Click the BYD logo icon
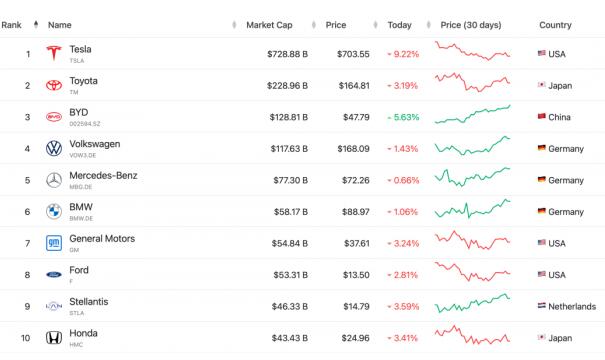This screenshot has width=605, height=360. click(54, 117)
